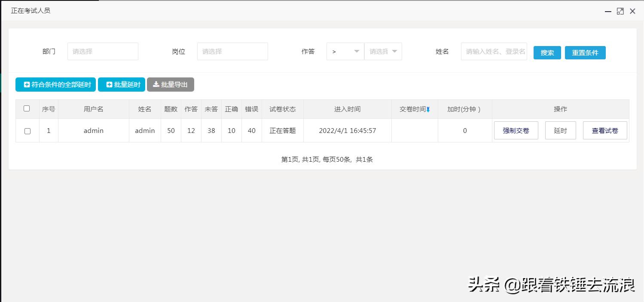Open the 部门 department dropdown
Screen dimensions: 644x302
pos(103,51)
